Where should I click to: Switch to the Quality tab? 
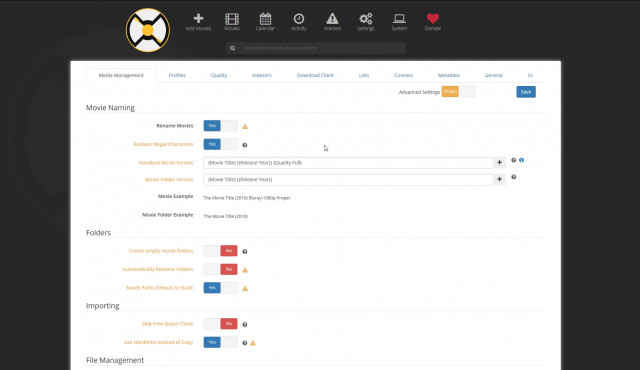[219, 75]
